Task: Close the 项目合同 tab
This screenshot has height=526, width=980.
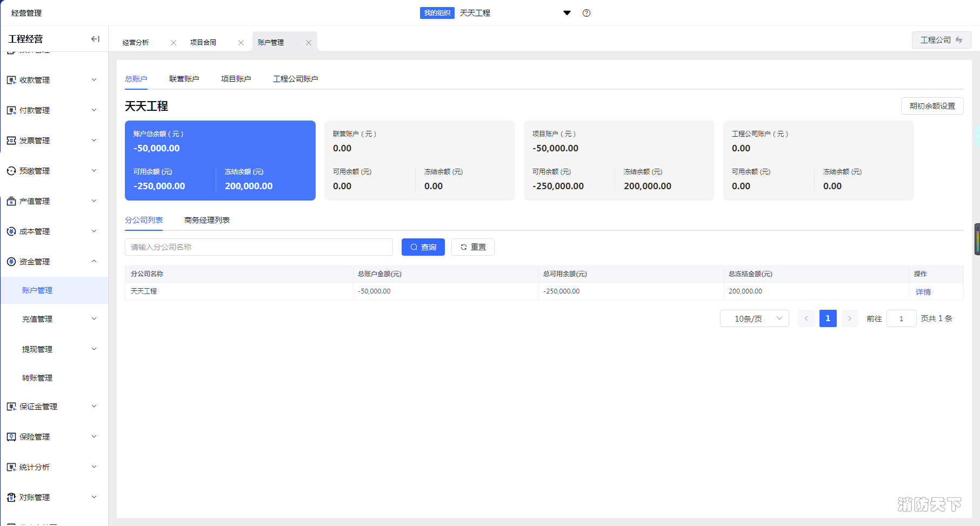Action: pyautogui.click(x=241, y=43)
